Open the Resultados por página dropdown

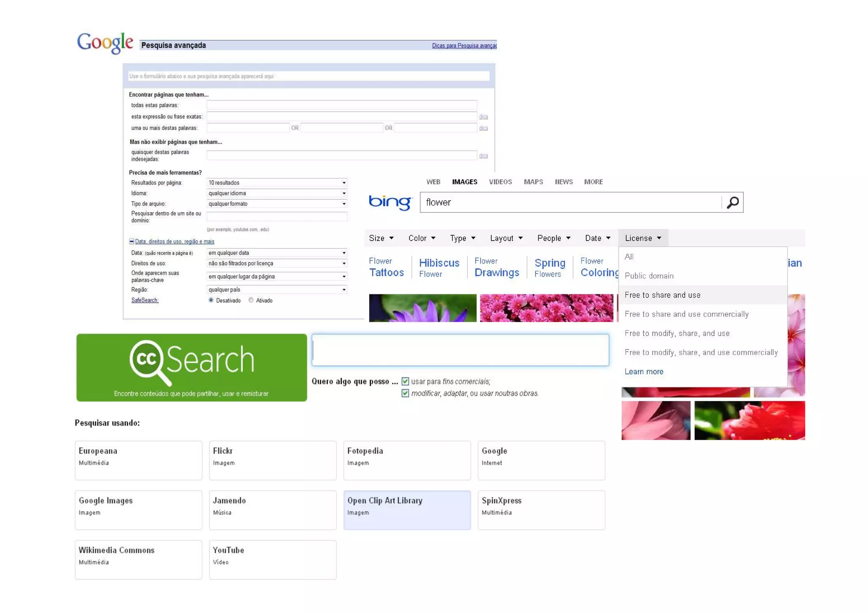coord(277,183)
